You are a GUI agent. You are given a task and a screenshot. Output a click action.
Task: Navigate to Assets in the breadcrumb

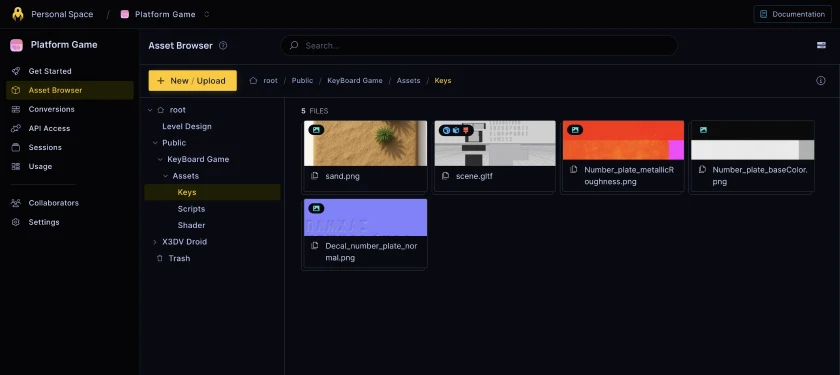coord(408,81)
